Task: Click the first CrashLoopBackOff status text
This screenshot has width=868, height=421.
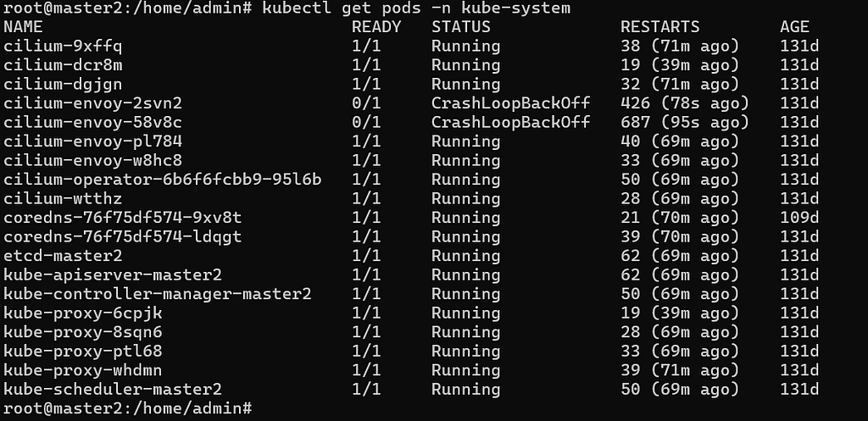Action: point(510,103)
